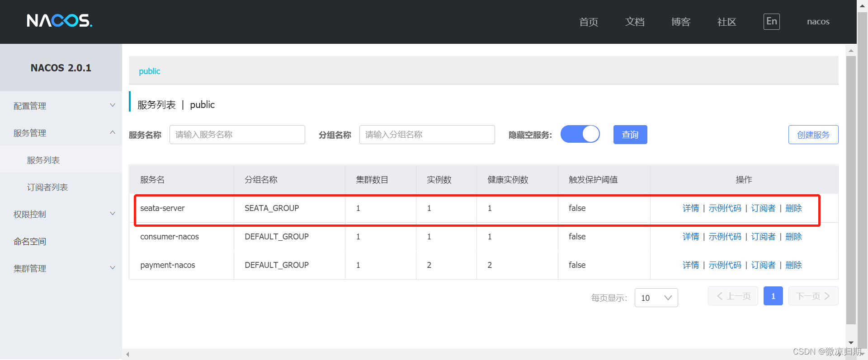Open the page size dropdown showing 10

tap(656, 298)
